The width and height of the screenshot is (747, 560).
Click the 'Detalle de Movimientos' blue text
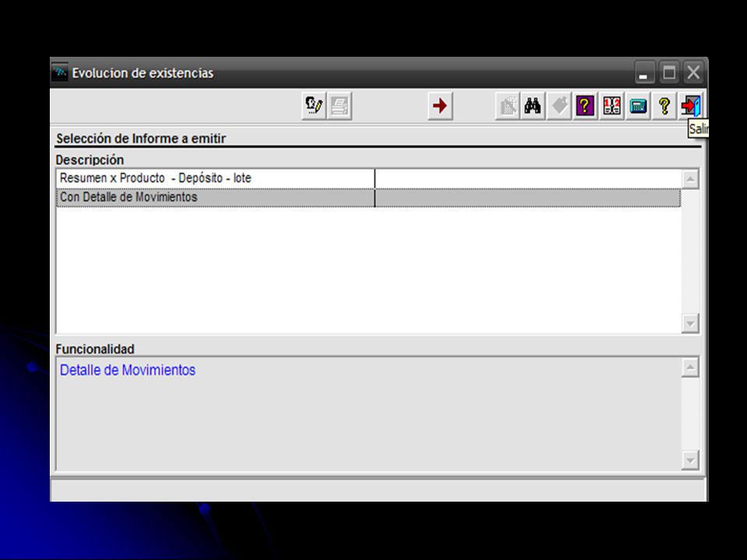[x=128, y=370]
